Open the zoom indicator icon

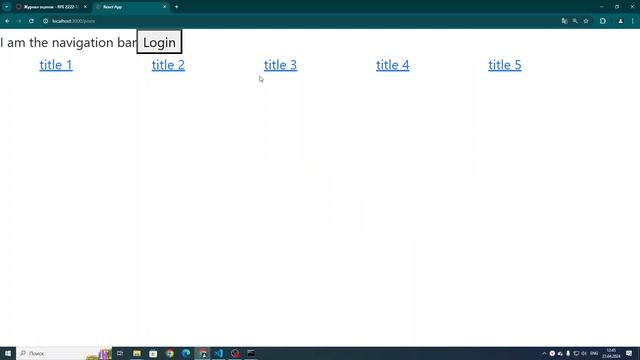click(575, 21)
